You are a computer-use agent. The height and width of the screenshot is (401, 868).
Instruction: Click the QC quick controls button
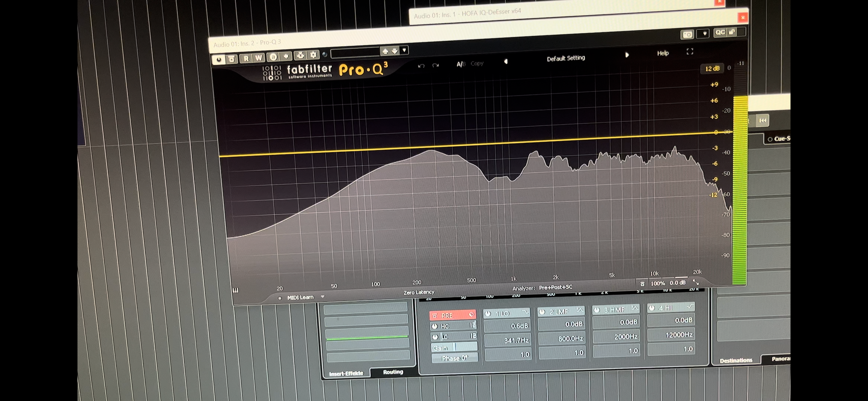[x=720, y=32]
